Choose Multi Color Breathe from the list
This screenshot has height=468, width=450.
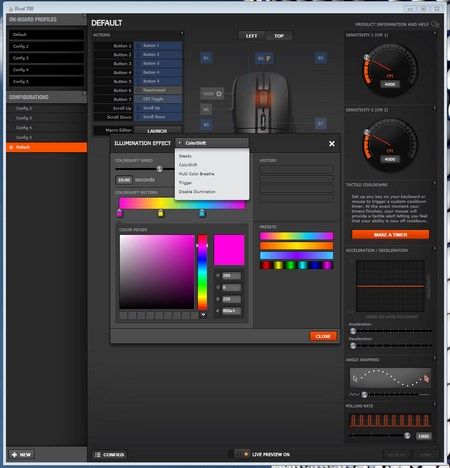pos(196,174)
